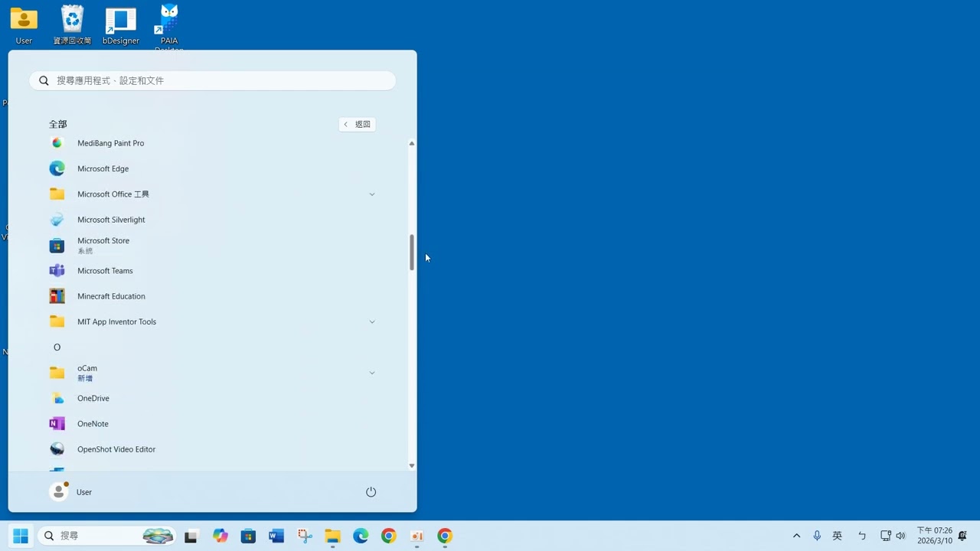Viewport: 980px width, 551px height.
Task: Launch Microsoft Edge from the all apps list
Action: point(212,168)
